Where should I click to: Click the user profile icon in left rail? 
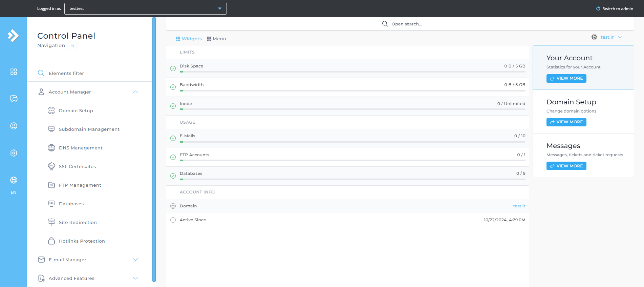pyautogui.click(x=14, y=126)
